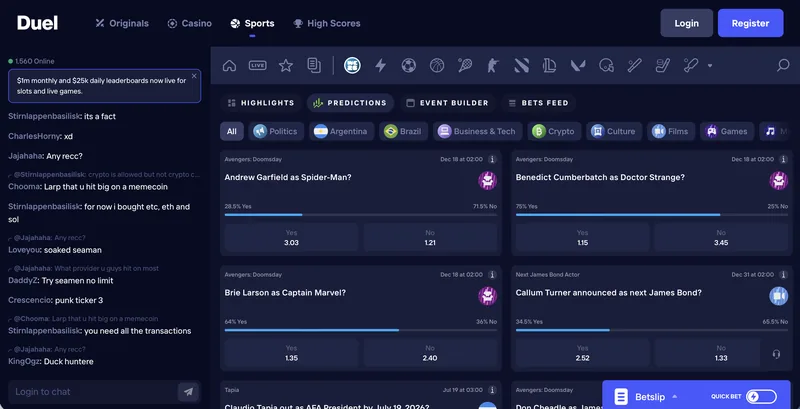Go to Originals in top navigation

122,23
